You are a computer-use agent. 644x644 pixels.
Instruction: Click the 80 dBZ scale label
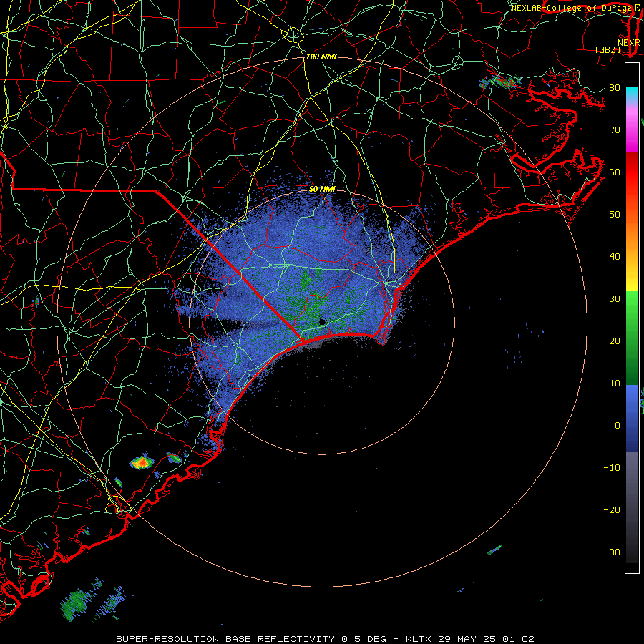(615, 87)
